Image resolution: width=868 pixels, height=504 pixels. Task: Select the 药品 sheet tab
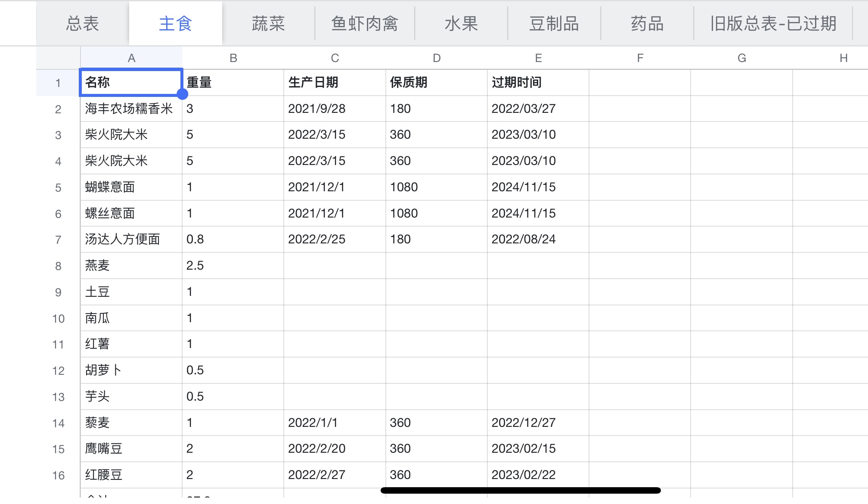[647, 24]
